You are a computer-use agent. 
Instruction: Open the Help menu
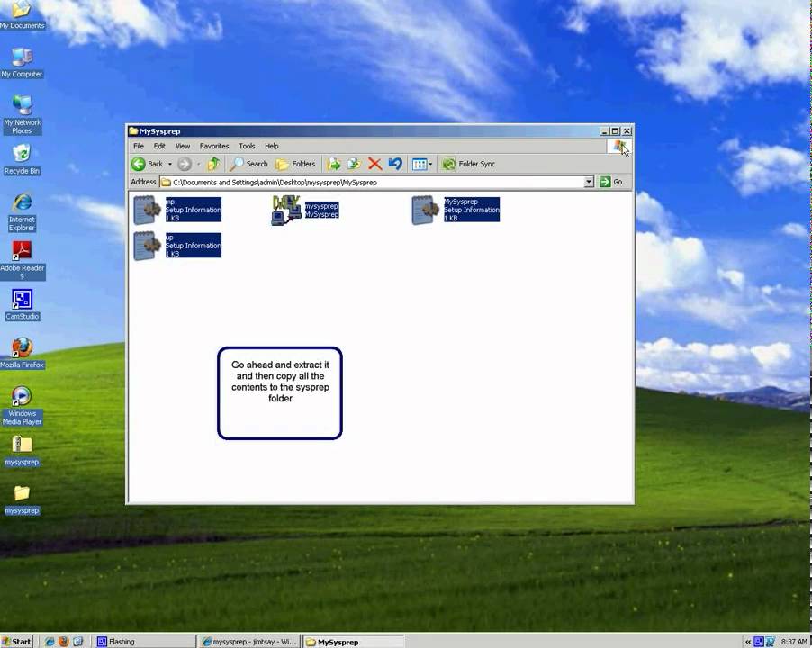271,146
